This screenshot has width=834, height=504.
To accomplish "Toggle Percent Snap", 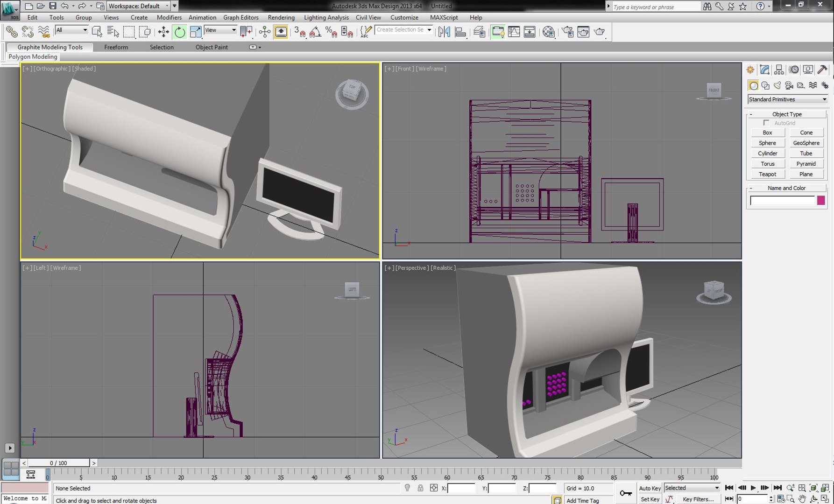I will 331,32.
